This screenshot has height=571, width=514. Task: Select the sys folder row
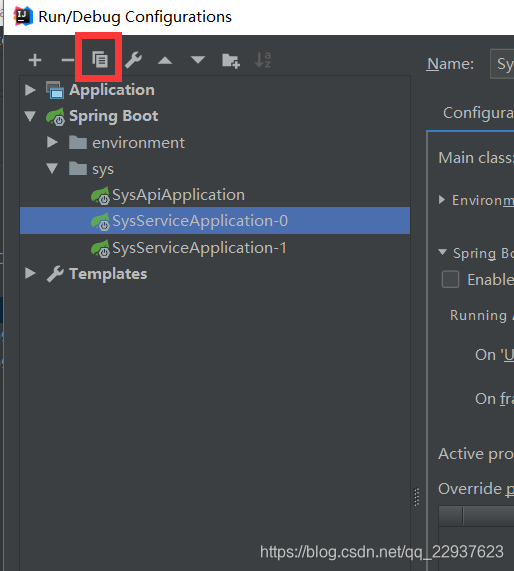[215, 169]
